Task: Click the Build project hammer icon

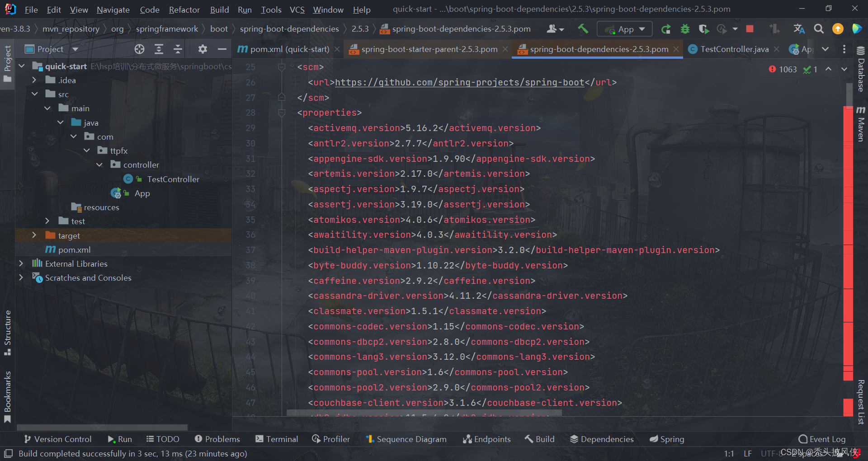Action: (x=583, y=29)
